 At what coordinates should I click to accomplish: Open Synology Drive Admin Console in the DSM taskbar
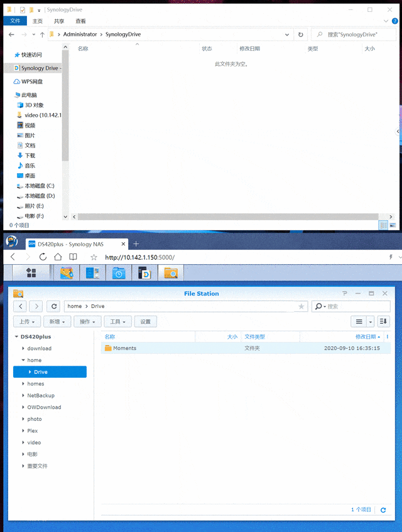click(x=144, y=272)
